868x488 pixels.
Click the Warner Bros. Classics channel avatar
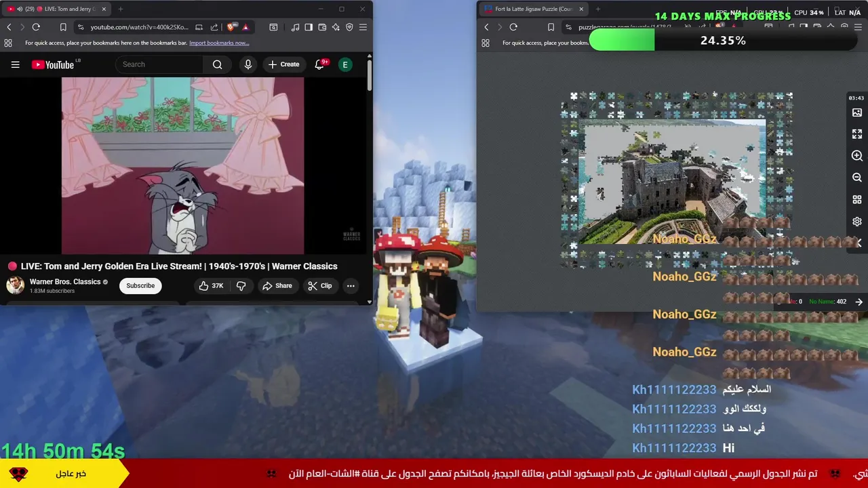pyautogui.click(x=16, y=285)
